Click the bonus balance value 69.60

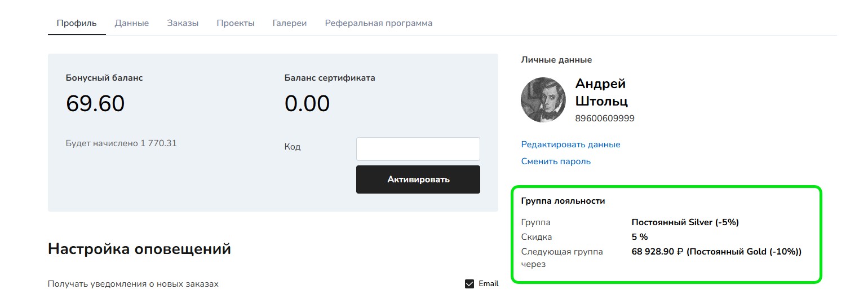tap(95, 104)
